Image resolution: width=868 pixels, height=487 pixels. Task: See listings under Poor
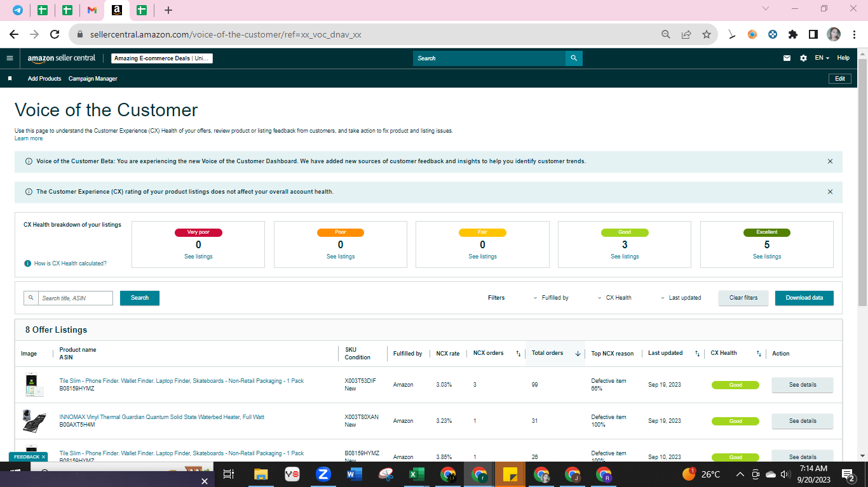click(x=341, y=257)
